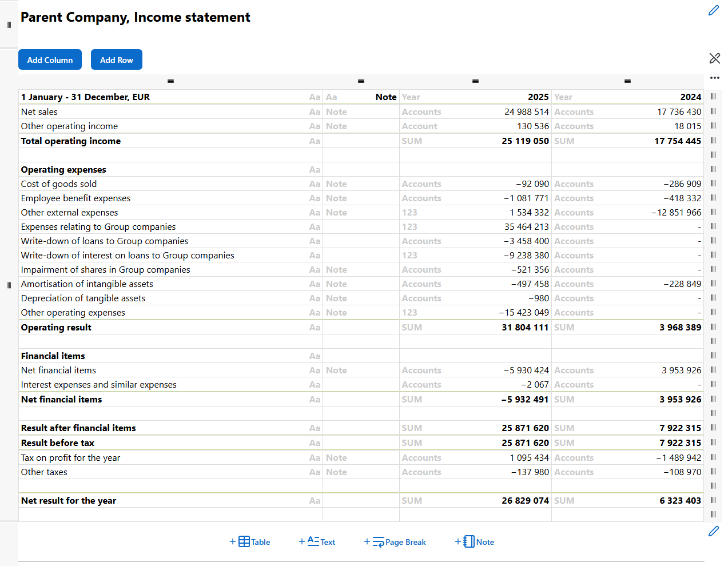Click the column handle above the 2025 column
Screen dimensions: 728x566
pyautogui.click(x=475, y=81)
